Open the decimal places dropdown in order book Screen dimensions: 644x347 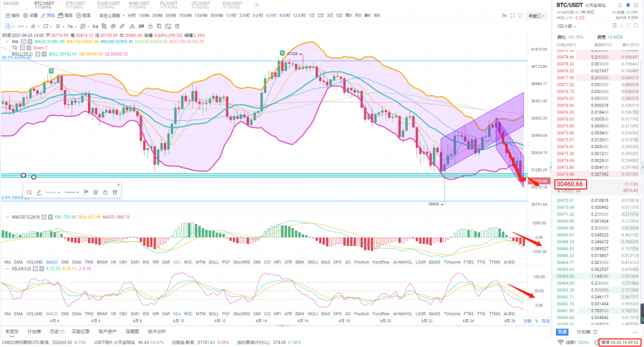(x=567, y=26)
